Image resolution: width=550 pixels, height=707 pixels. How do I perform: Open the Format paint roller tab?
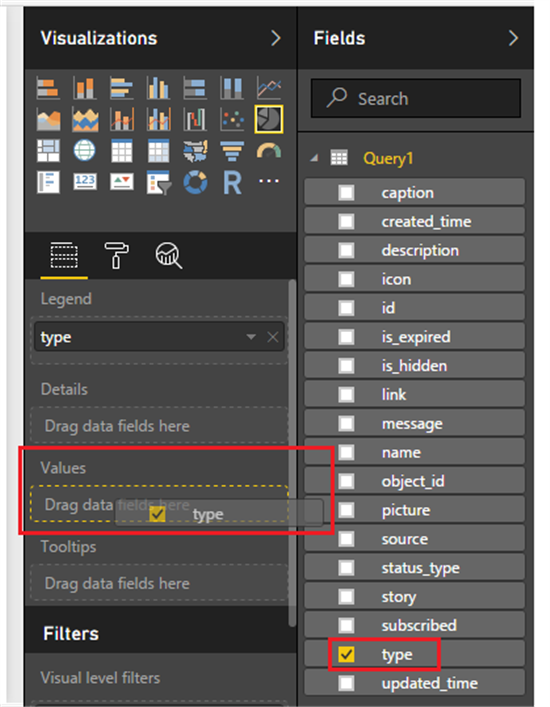tap(116, 255)
